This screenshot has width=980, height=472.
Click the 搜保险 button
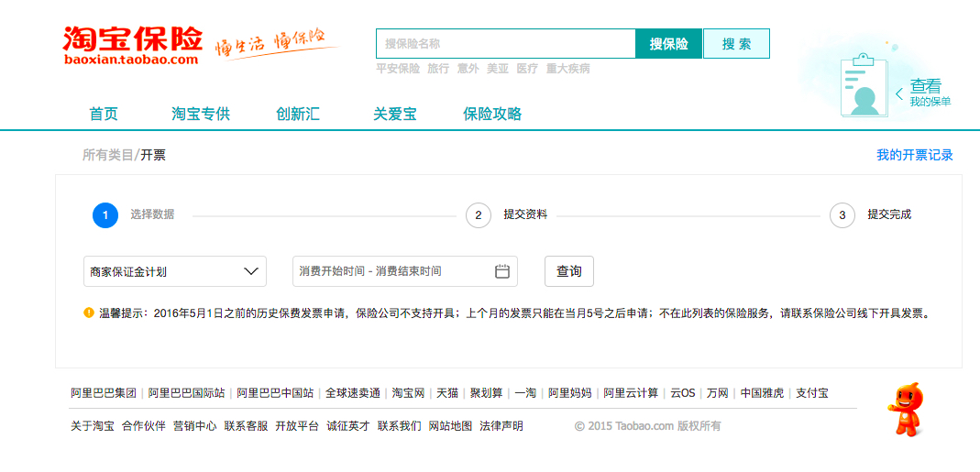[668, 44]
